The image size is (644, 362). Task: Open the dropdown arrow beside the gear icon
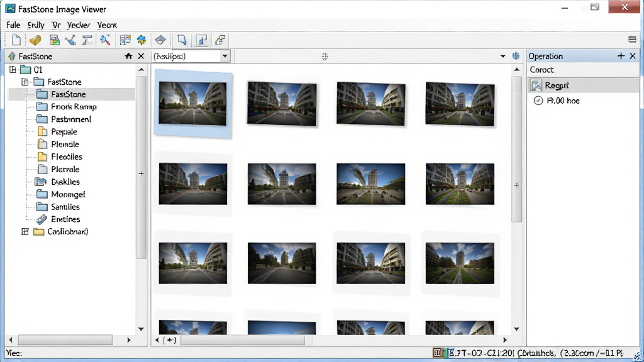click(502, 56)
